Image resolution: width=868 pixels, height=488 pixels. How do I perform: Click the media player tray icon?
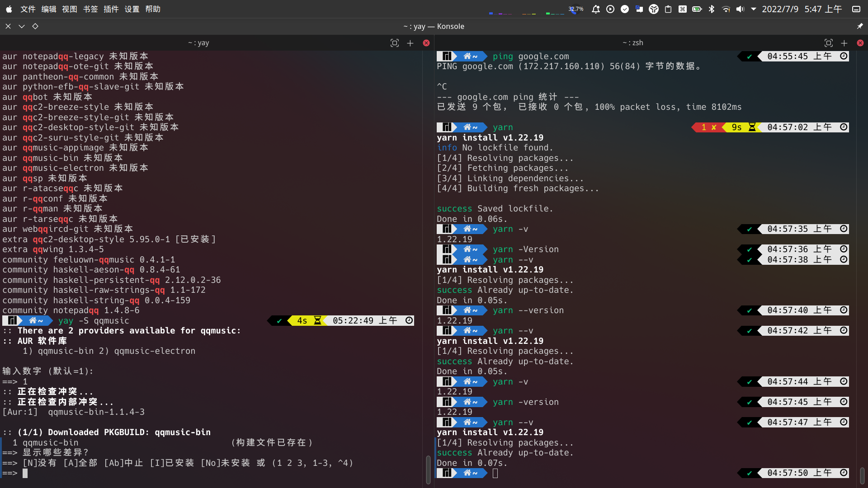(610, 9)
